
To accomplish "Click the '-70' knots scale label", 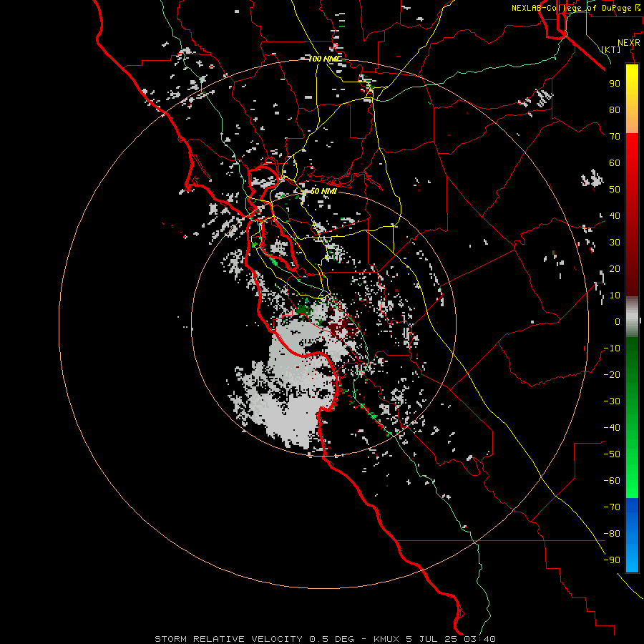I will [x=612, y=507].
